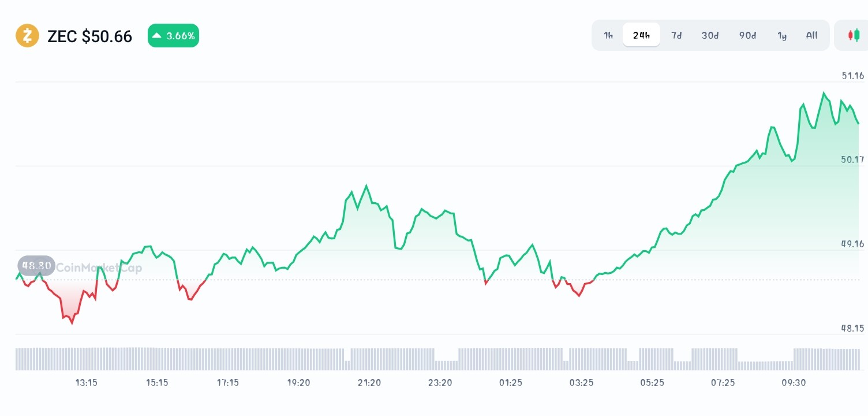Select the 90d time range

pos(747,35)
